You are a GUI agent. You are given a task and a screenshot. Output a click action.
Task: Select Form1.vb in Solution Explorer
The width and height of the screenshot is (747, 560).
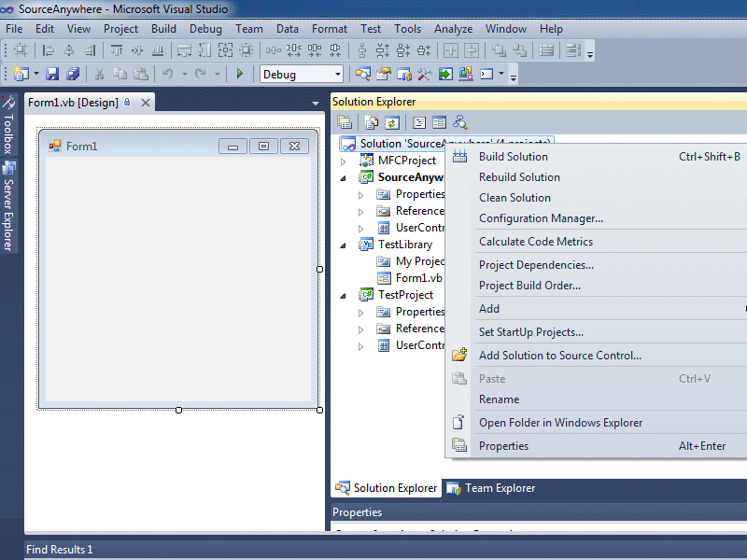click(x=418, y=278)
